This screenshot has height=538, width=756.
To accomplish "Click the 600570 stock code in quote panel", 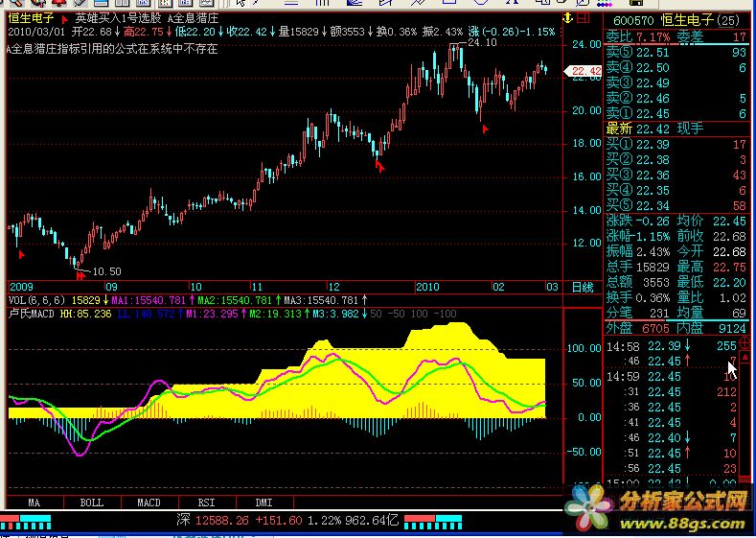I will (x=633, y=20).
